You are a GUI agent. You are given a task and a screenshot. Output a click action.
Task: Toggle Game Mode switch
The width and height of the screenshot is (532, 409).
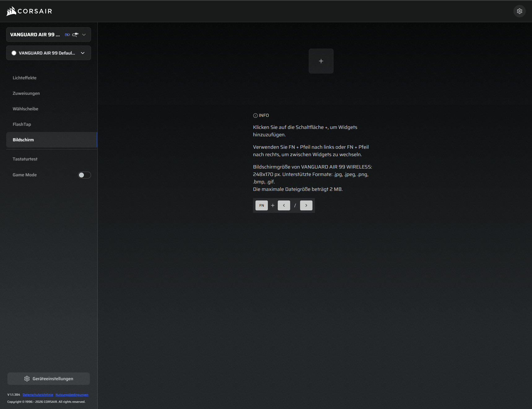[x=84, y=175]
